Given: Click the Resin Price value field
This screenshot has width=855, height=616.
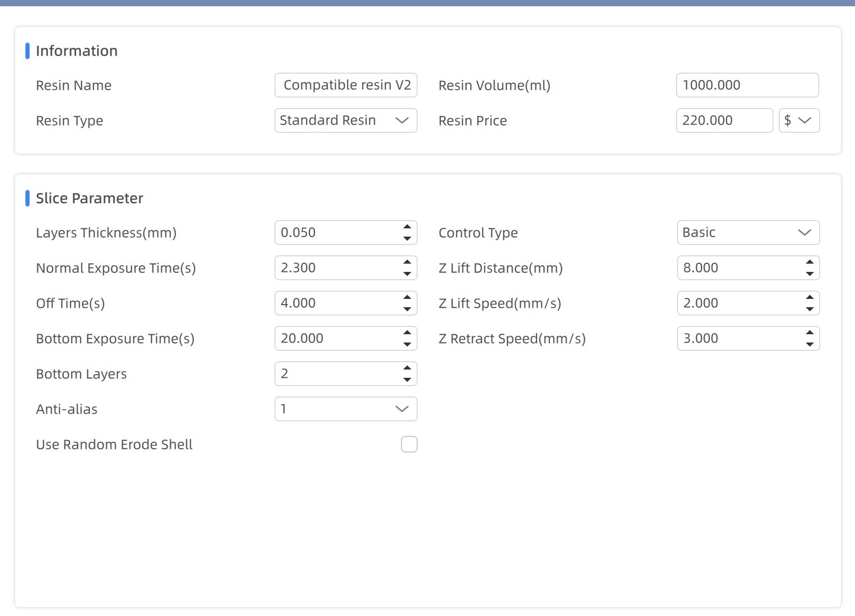Looking at the screenshot, I should 725,120.
